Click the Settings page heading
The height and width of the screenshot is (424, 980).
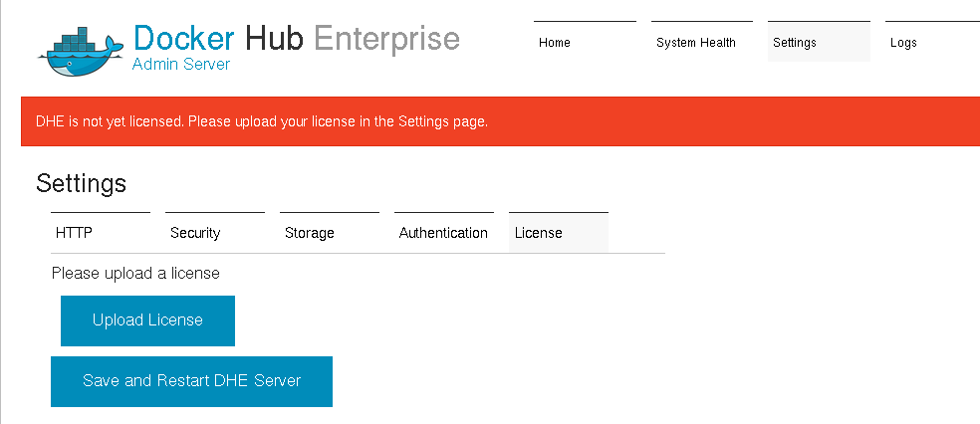(82, 183)
